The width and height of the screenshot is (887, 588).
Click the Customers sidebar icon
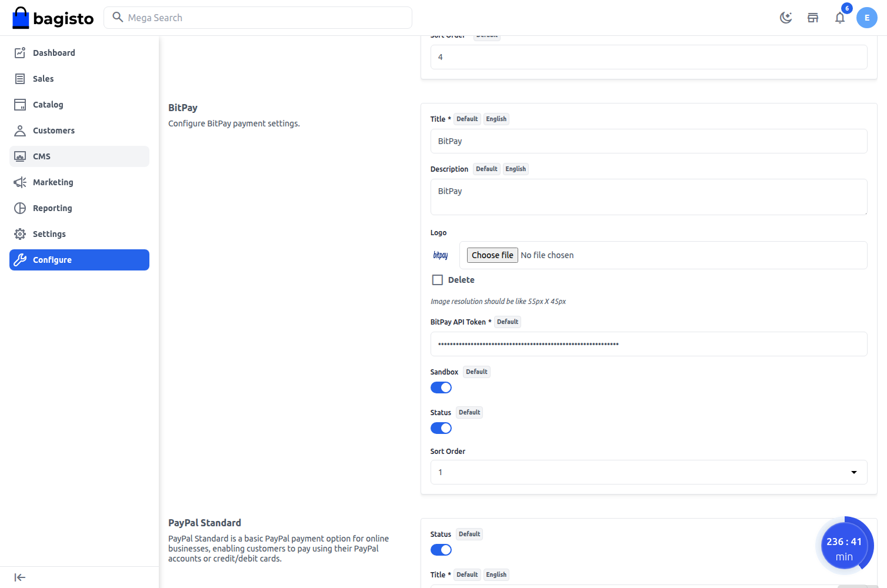20,131
